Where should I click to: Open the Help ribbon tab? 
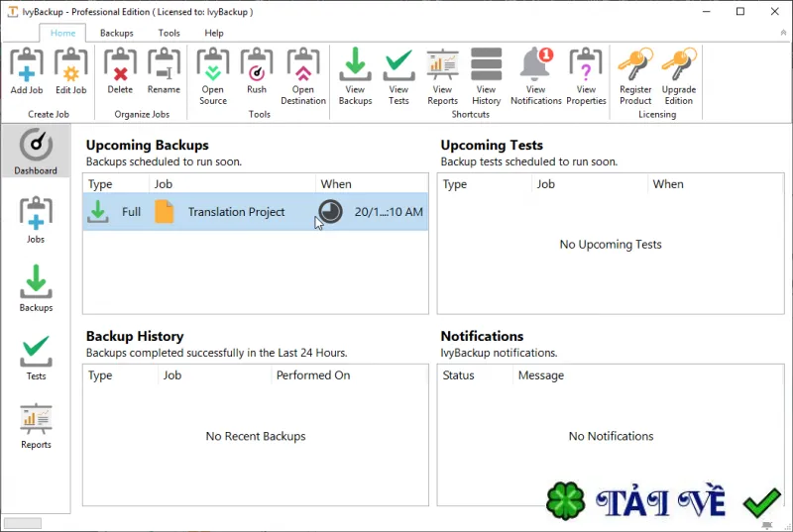pyautogui.click(x=214, y=33)
